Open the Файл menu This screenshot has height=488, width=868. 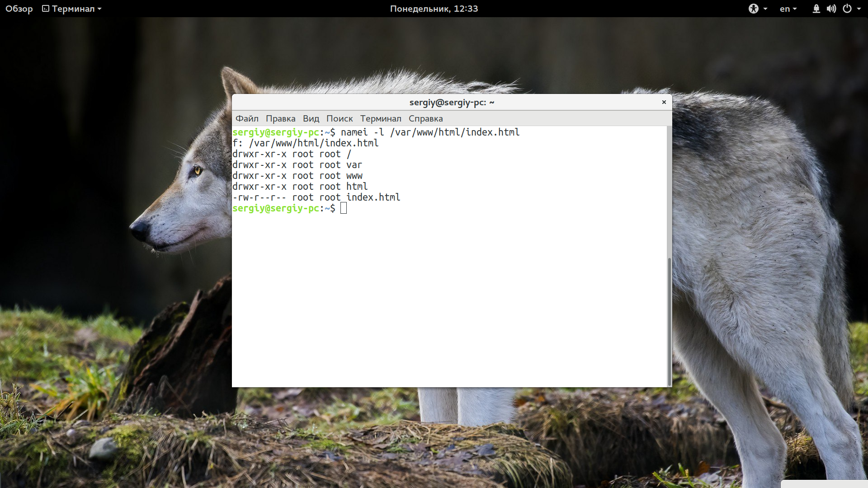pyautogui.click(x=247, y=118)
